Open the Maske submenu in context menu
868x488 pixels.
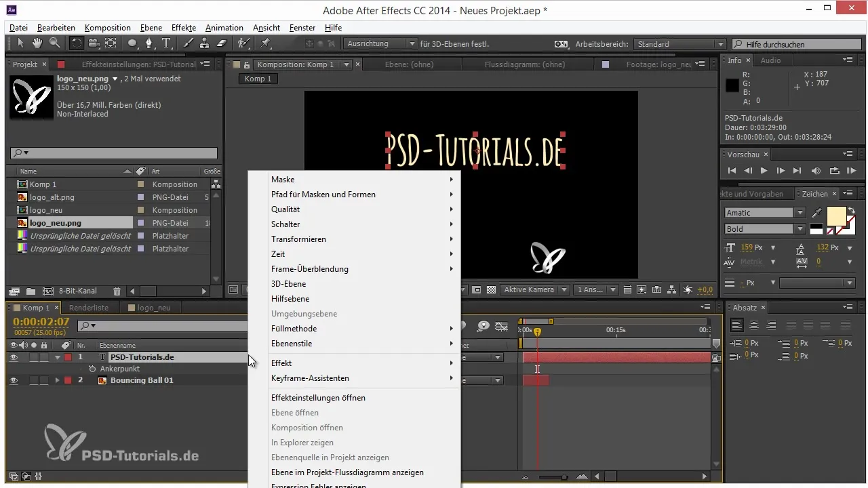tap(355, 180)
